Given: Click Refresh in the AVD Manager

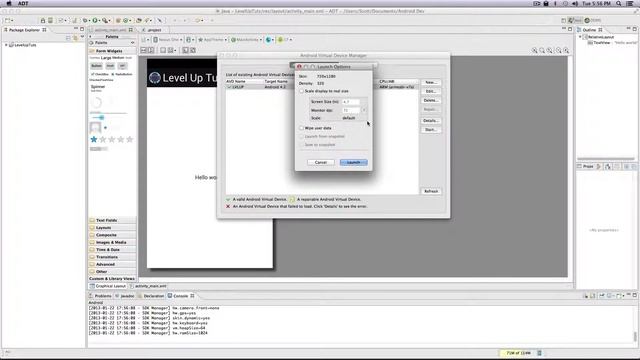Looking at the screenshot, I should coord(431,191).
